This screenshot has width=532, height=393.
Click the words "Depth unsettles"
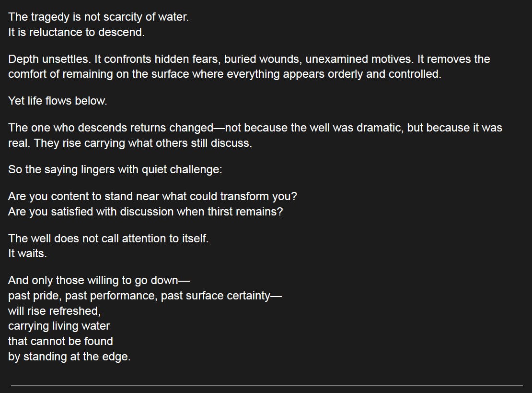48,60
